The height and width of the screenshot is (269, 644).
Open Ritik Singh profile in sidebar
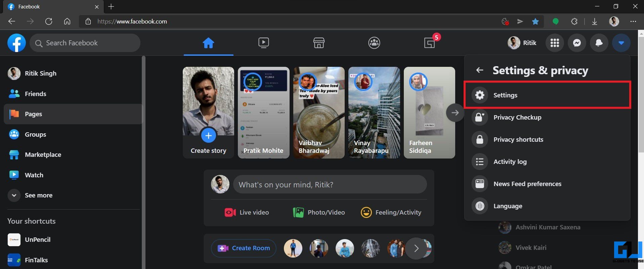pos(73,73)
